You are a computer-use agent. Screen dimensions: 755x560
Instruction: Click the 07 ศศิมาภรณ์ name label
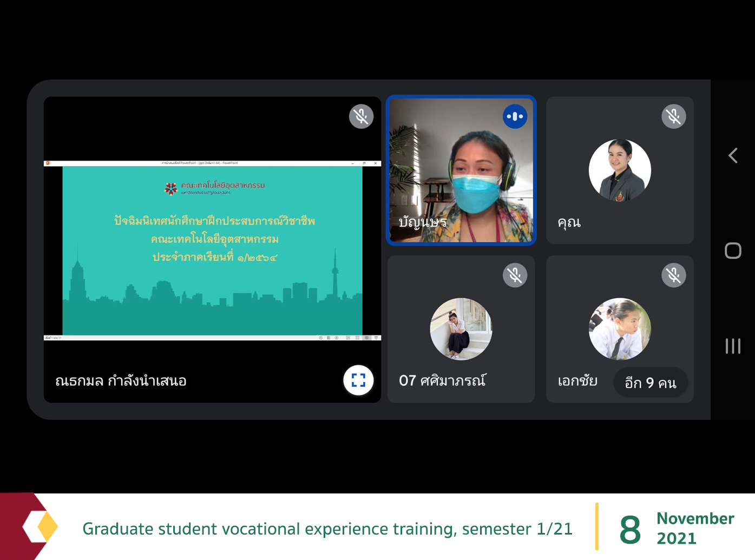442,381
